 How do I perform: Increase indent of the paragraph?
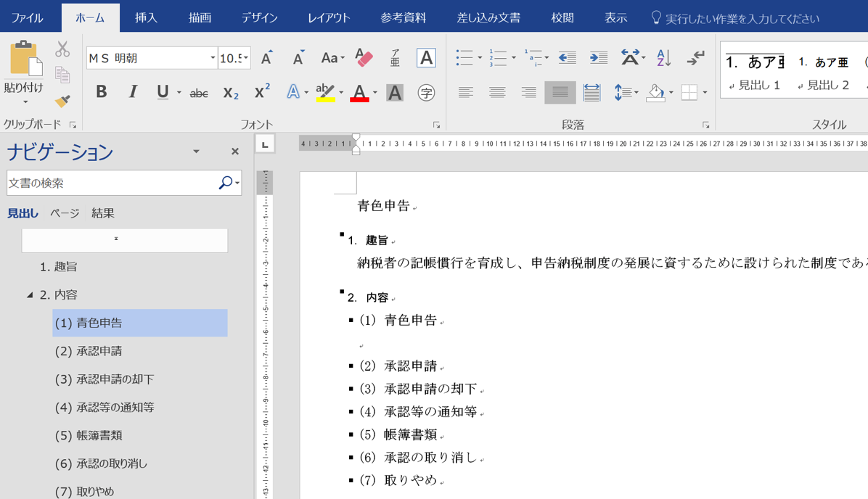tap(599, 58)
